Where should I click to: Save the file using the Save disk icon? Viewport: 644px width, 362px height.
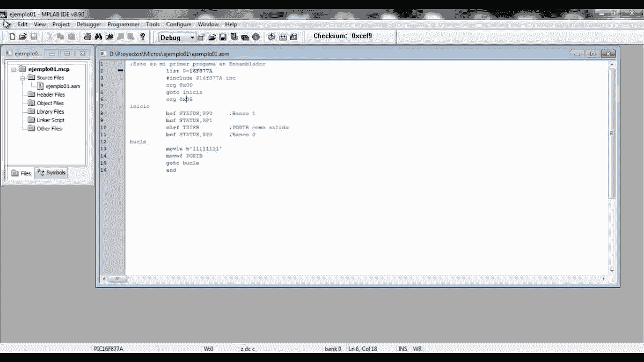click(33, 36)
